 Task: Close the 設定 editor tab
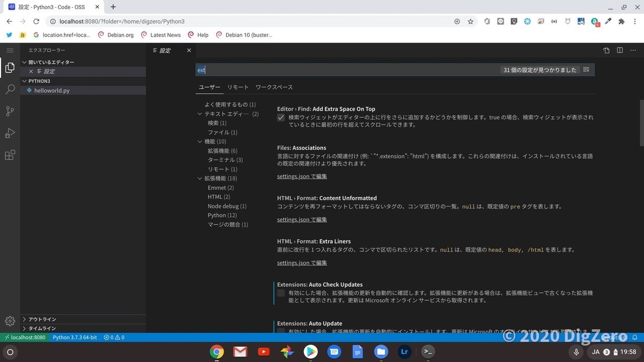(189, 50)
